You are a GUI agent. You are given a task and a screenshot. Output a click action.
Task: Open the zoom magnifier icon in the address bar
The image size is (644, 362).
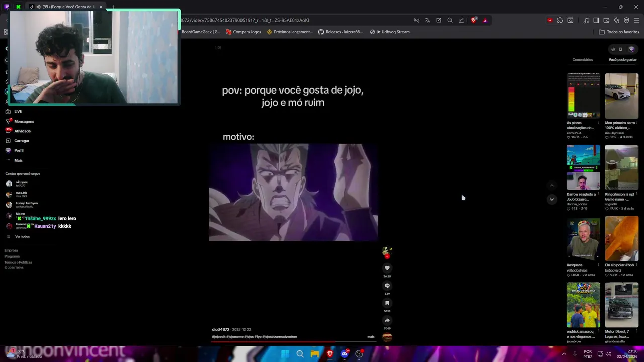pos(450,20)
